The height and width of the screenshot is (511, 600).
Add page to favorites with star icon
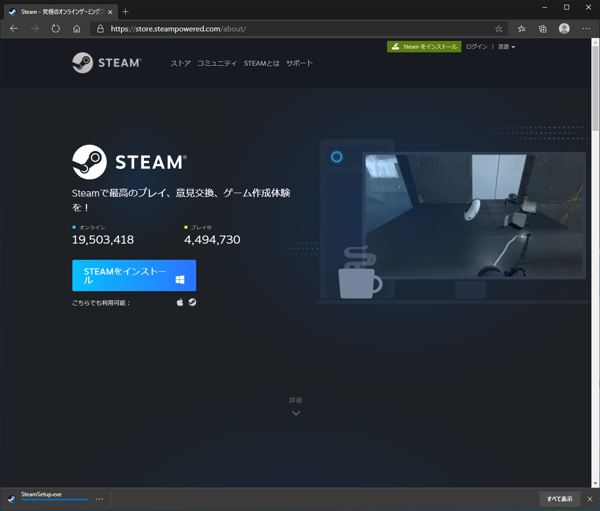click(x=498, y=29)
